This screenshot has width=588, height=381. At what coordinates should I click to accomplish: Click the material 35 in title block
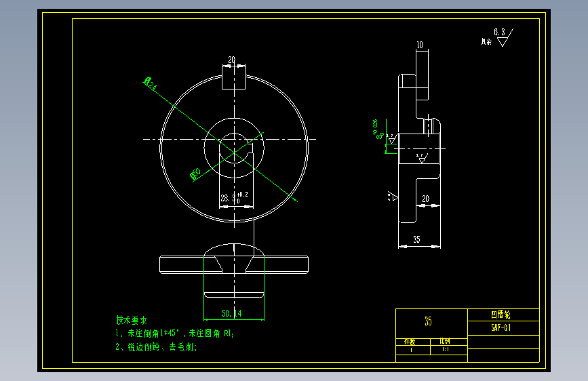428,321
